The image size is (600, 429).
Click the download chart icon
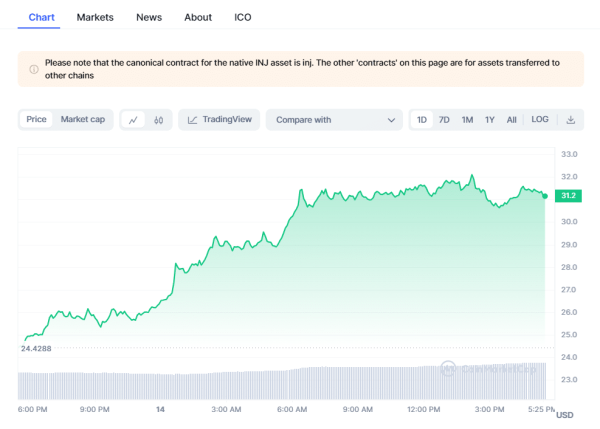pos(571,120)
